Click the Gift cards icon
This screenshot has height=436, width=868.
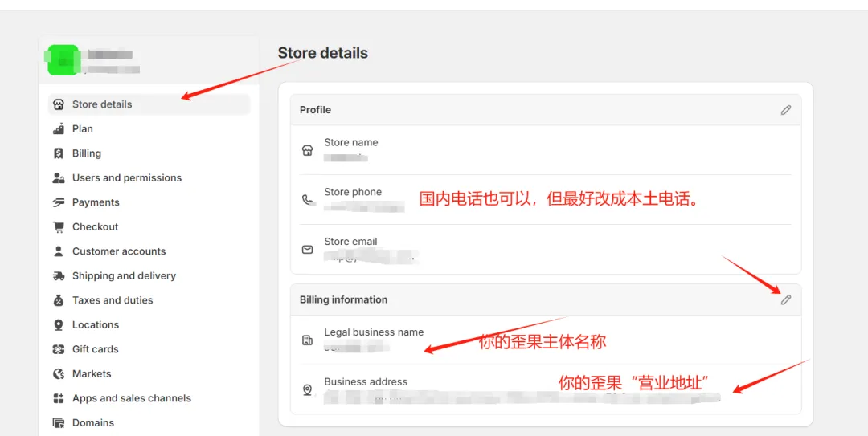click(59, 349)
